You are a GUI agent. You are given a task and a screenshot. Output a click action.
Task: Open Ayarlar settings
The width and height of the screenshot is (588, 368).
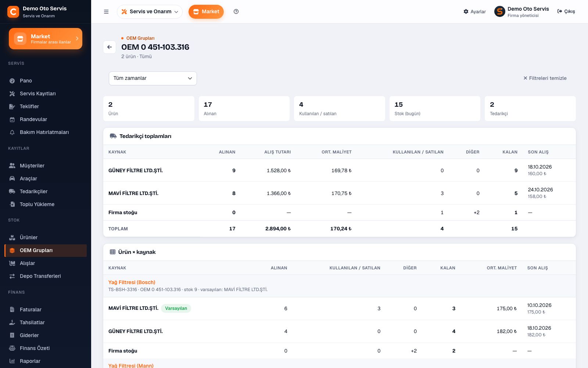[x=474, y=12]
